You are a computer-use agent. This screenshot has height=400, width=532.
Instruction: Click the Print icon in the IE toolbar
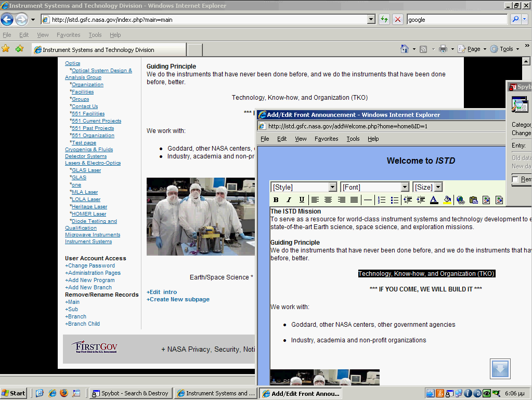443,49
